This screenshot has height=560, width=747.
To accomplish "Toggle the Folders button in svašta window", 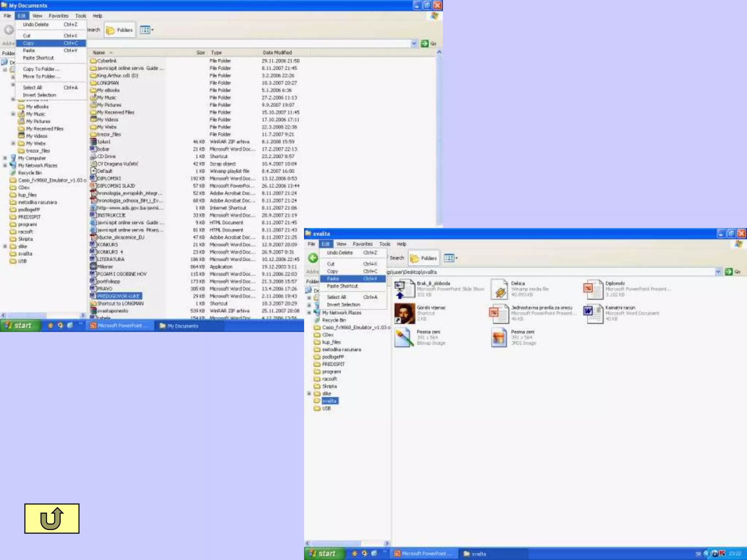I will (424, 258).
